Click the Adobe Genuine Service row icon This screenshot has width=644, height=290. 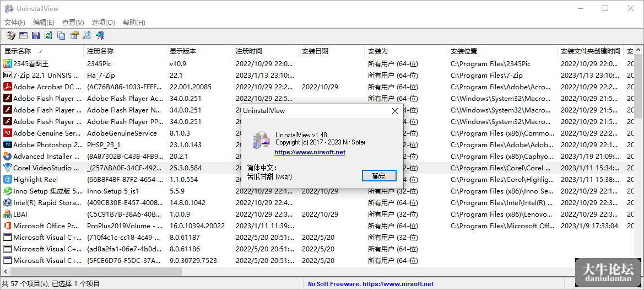pyautogui.click(x=7, y=133)
